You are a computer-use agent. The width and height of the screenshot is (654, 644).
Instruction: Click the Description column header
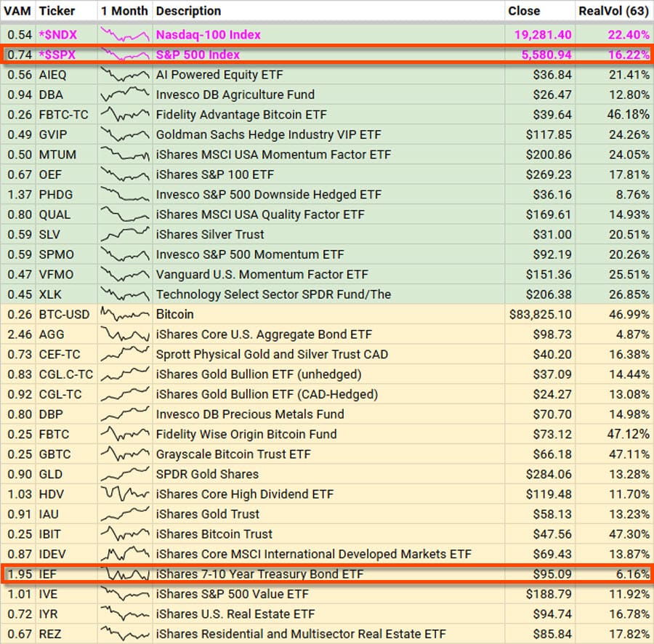(188, 11)
